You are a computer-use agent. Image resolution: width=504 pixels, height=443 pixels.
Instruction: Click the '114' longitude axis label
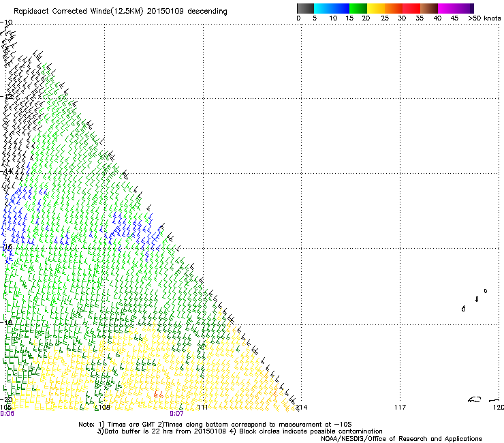pyautogui.click(x=302, y=408)
